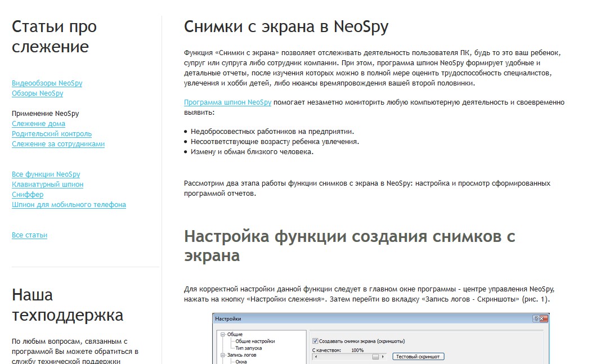Click the Снимки с экрана в NeoSpy heading
The height and width of the screenshot is (364, 614).
pos(286,27)
